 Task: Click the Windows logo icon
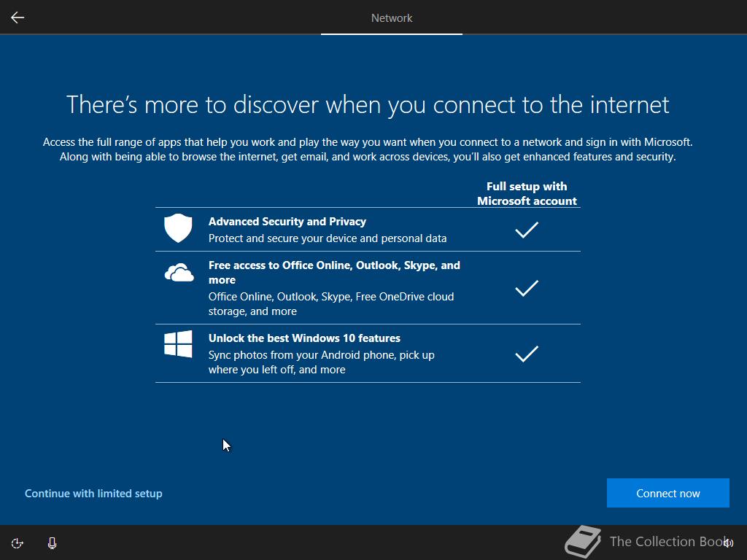(x=178, y=344)
